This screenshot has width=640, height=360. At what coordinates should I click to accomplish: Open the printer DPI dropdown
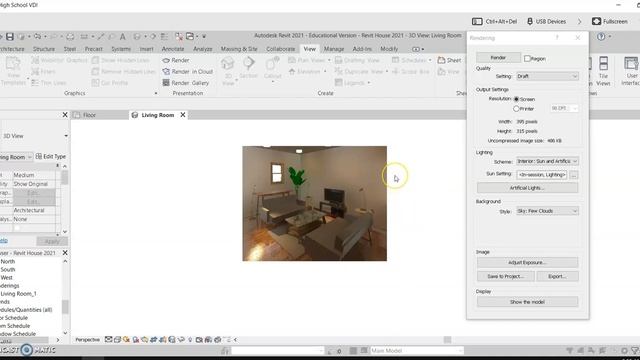click(564, 108)
